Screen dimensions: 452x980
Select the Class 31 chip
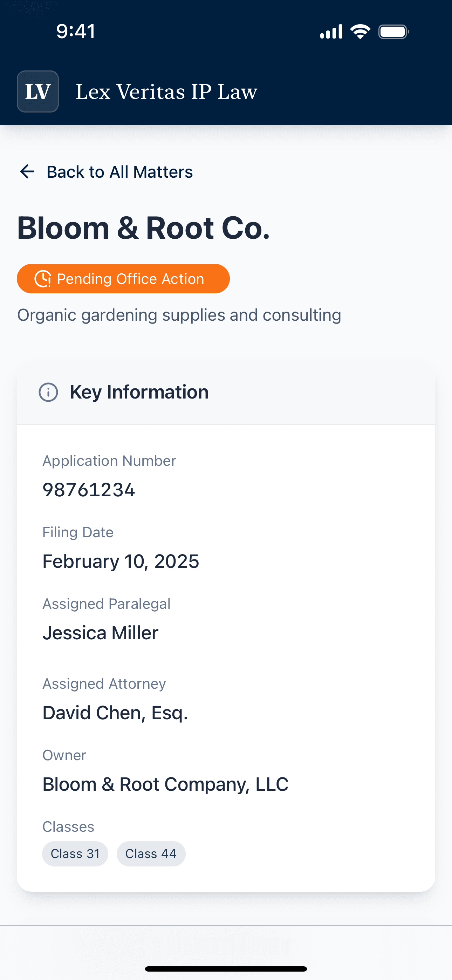(75, 854)
